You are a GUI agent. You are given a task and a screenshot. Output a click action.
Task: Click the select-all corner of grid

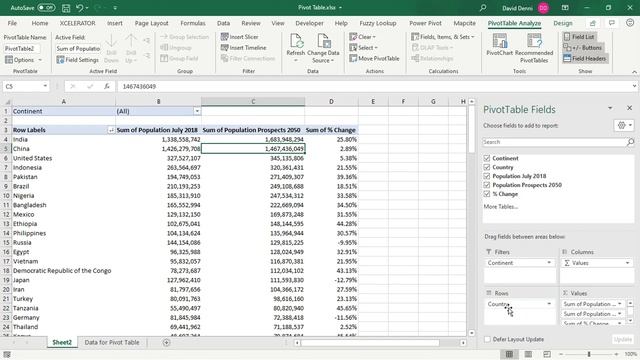pyautogui.click(x=7, y=102)
